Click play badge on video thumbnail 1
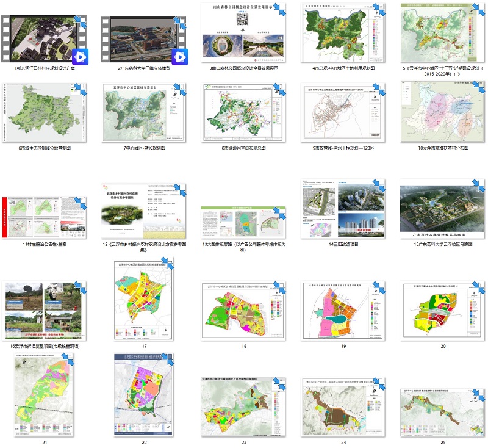 coord(80,57)
